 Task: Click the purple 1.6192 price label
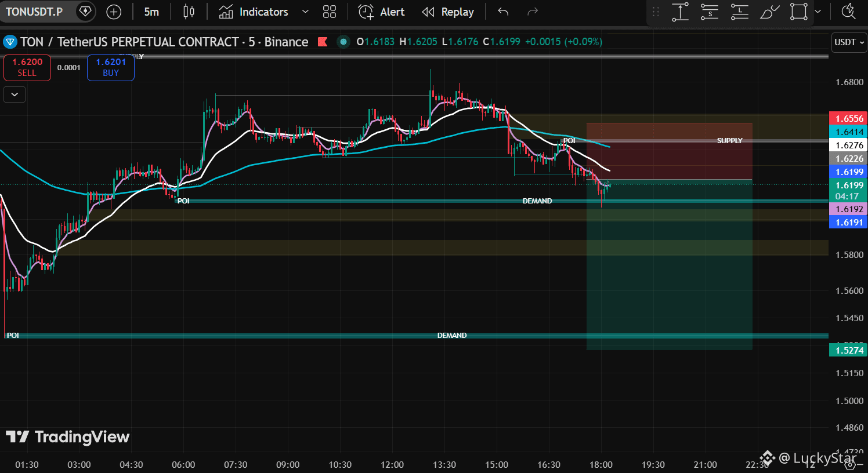(x=848, y=209)
